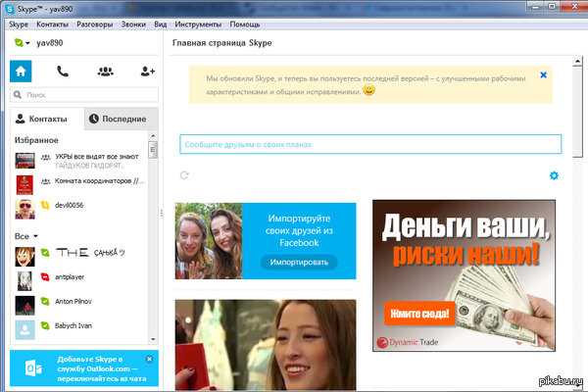Viewport: 588px width, 392px height.
Task: Dismiss the Skype update notification
Action: [543, 75]
